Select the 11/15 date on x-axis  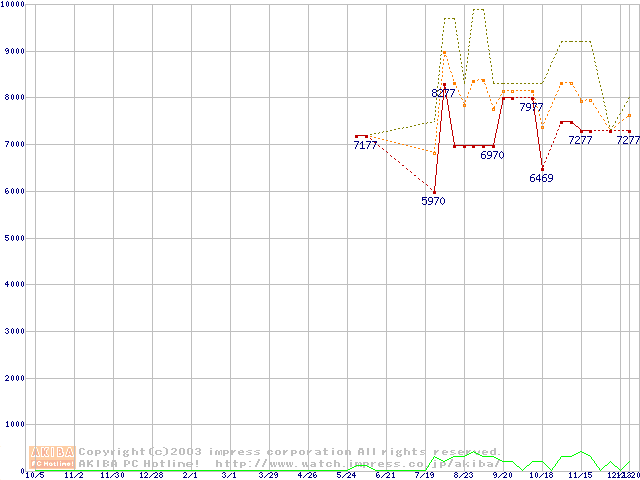pos(580,475)
